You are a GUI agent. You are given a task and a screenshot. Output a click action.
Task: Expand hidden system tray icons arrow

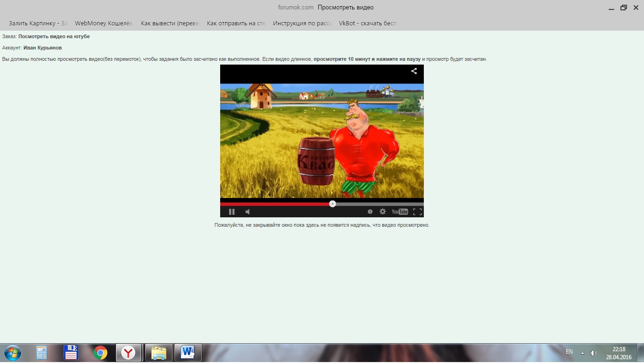pyautogui.click(x=582, y=353)
